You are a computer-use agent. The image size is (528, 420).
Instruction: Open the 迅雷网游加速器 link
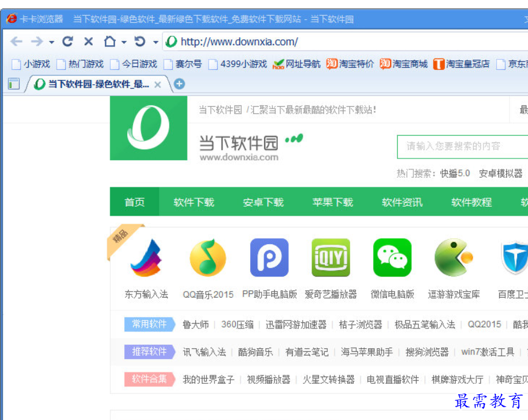pyautogui.click(x=296, y=324)
